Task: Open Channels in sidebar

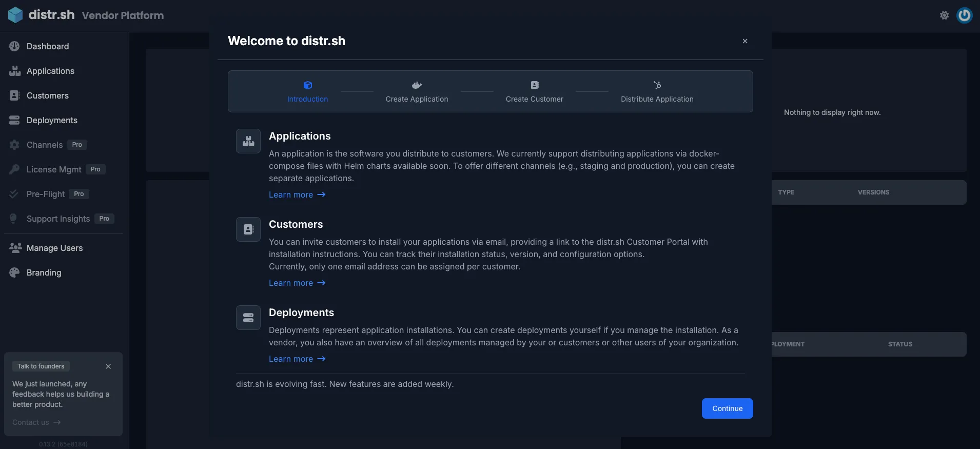Action: 45,145
